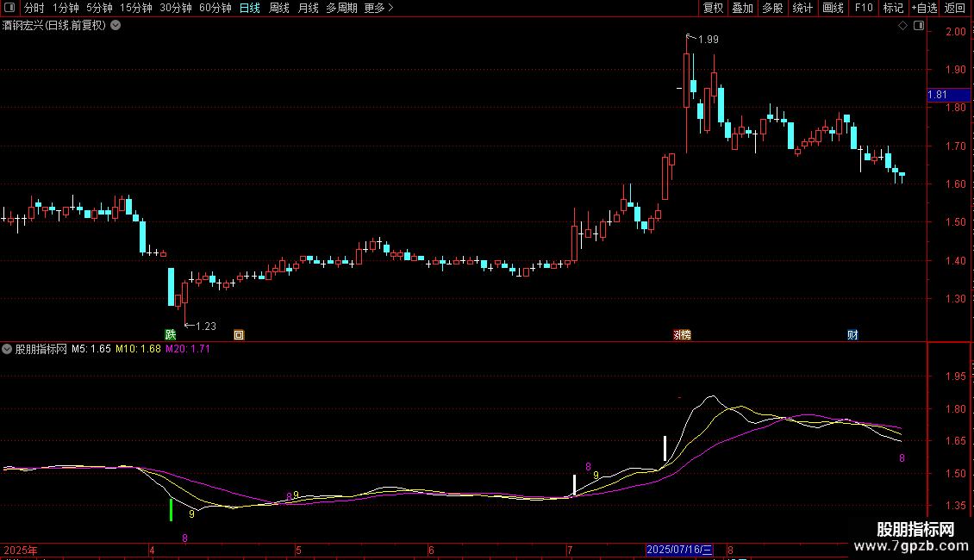974x560 pixels.
Task: Open the 复权 adjustment menu
Action: 713,8
